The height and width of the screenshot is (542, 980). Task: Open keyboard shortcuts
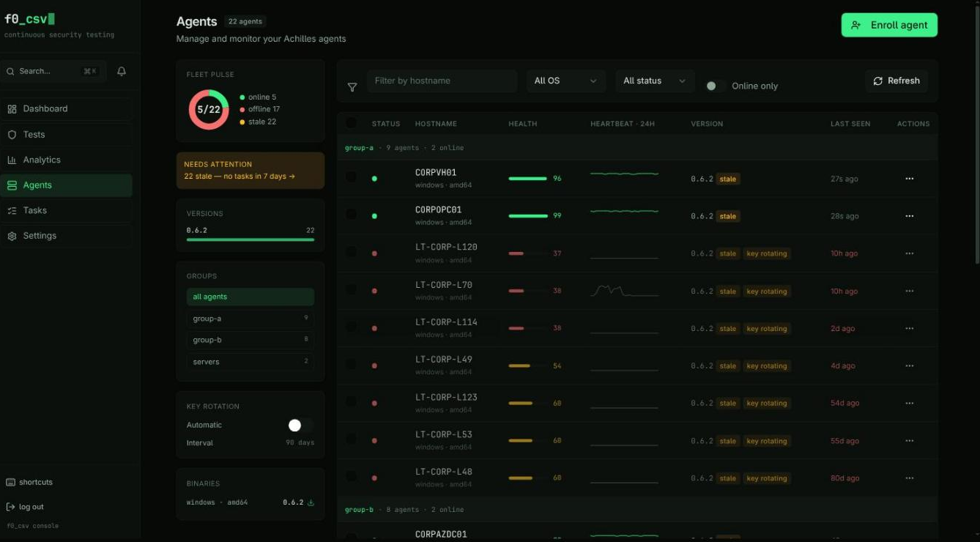click(29, 482)
